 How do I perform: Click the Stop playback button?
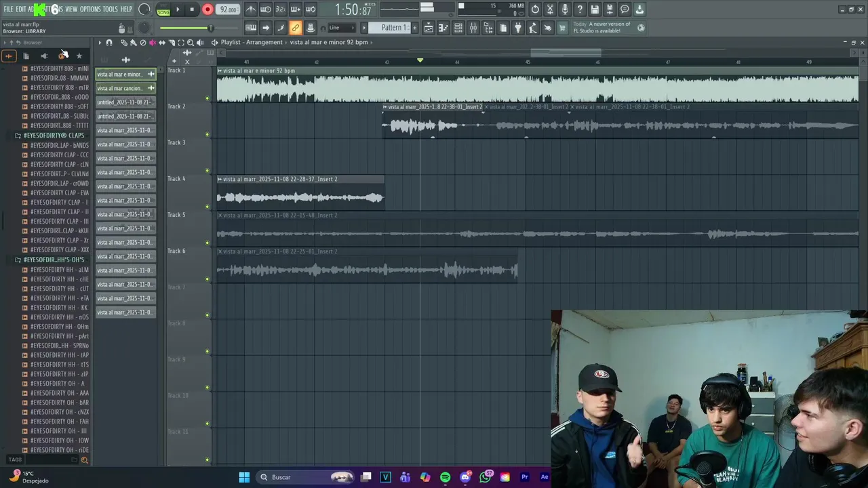pos(192,9)
